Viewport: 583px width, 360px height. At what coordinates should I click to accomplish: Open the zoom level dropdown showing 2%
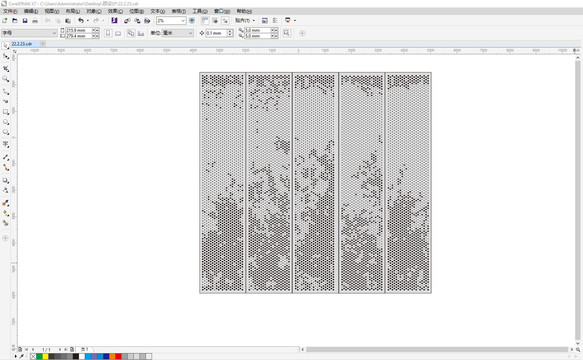pos(183,20)
